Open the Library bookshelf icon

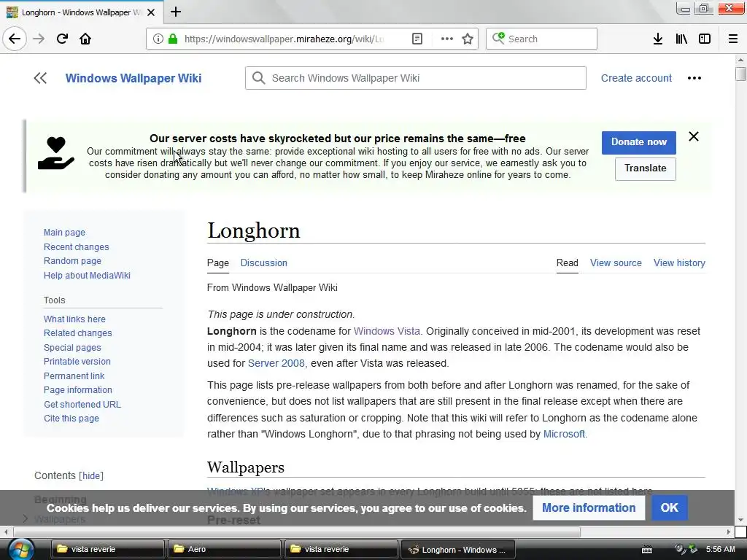pyautogui.click(x=681, y=39)
